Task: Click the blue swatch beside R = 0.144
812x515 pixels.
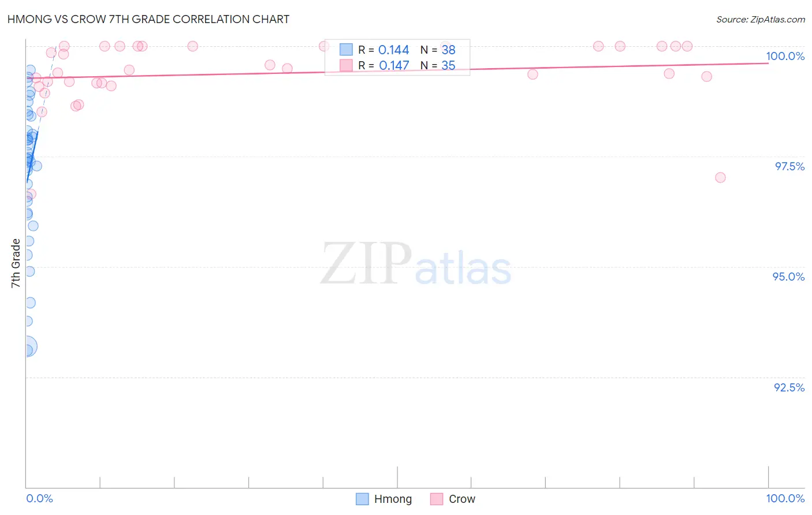Action: click(x=346, y=50)
